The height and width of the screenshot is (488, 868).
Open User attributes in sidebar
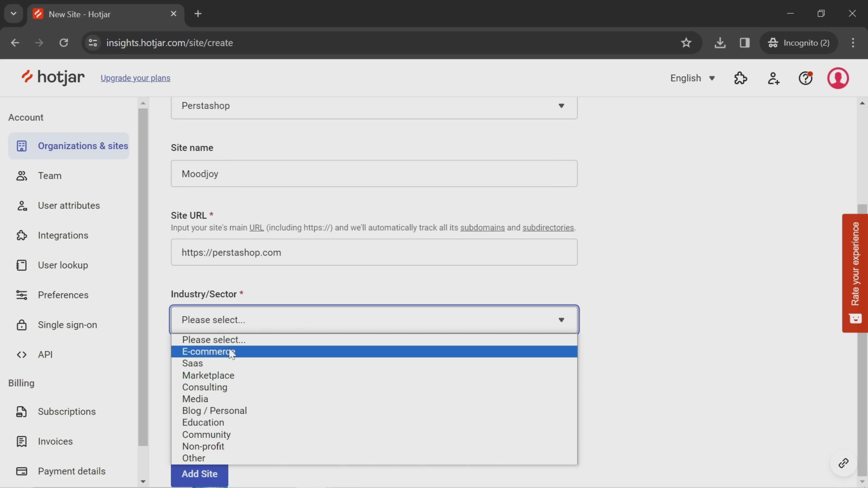(69, 205)
